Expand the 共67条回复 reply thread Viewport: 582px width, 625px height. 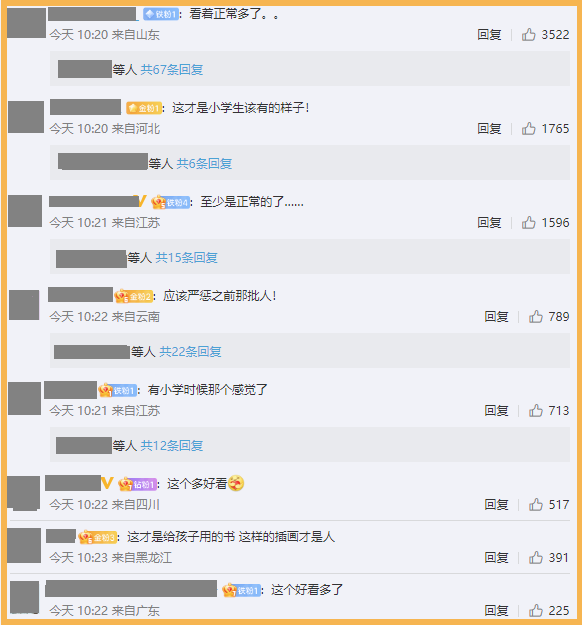click(x=172, y=70)
